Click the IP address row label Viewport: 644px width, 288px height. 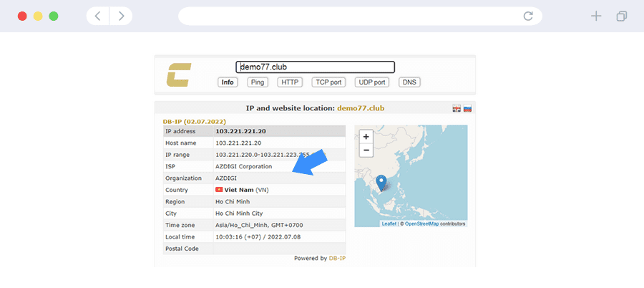click(x=180, y=131)
